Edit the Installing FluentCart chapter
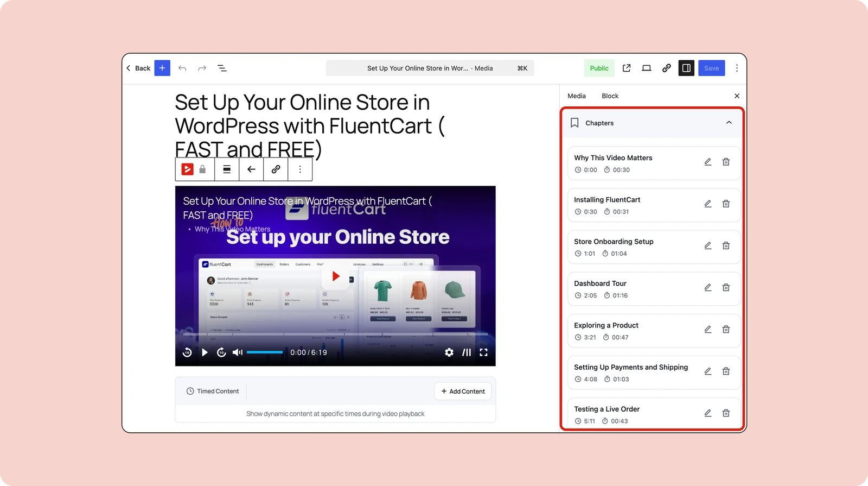Image resolution: width=868 pixels, height=486 pixels. [707, 204]
